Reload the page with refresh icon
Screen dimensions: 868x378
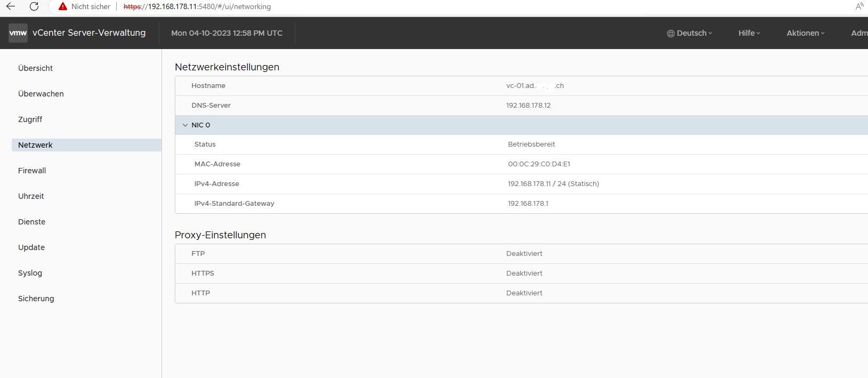coord(34,6)
